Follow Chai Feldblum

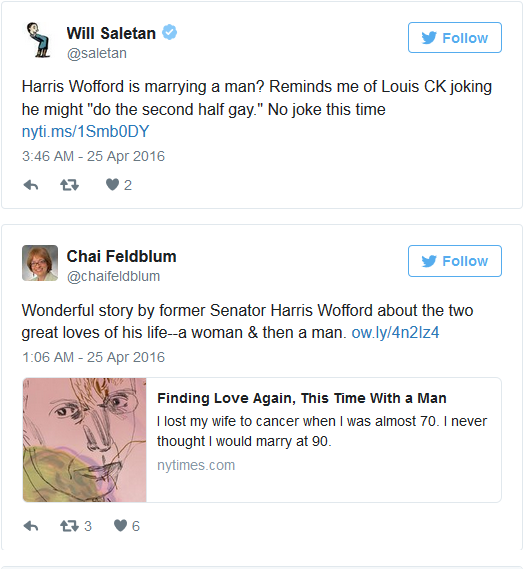coord(455,261)
